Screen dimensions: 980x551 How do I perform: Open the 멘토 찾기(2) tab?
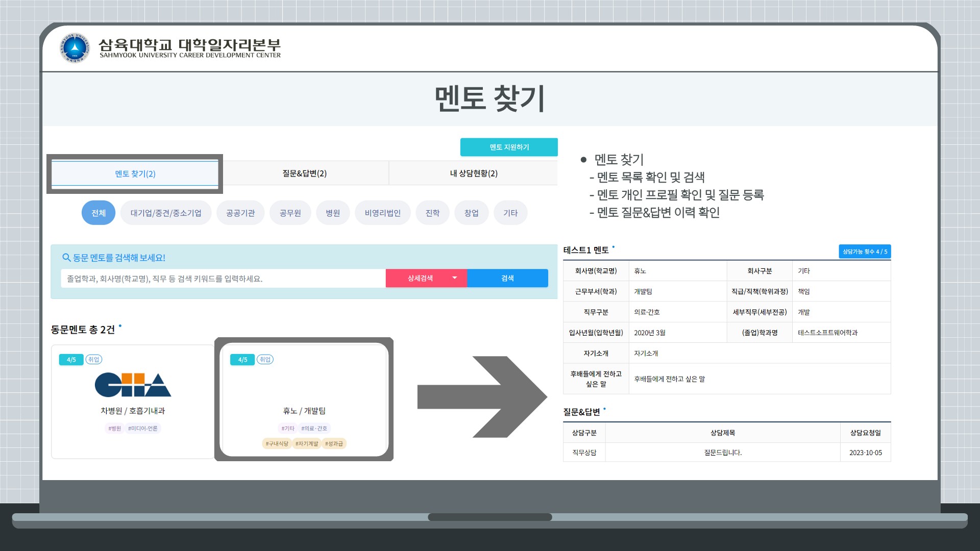135,174
